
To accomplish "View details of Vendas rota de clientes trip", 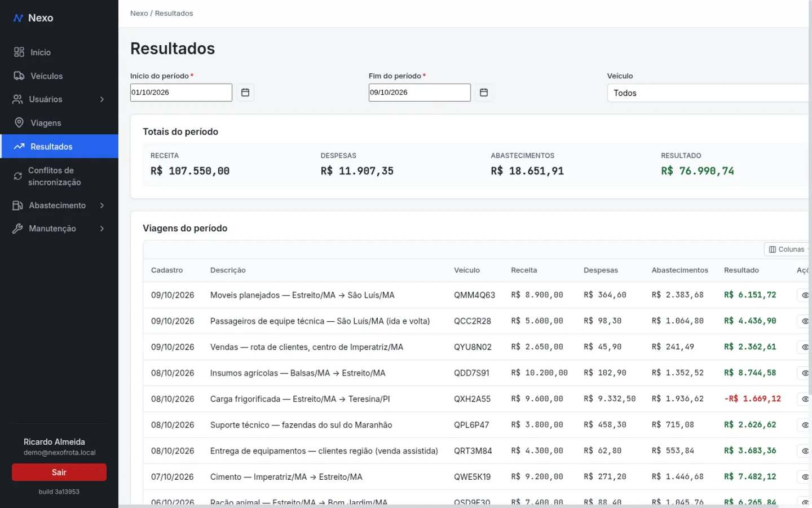I will pyautogui.click(x=805, y=347).
